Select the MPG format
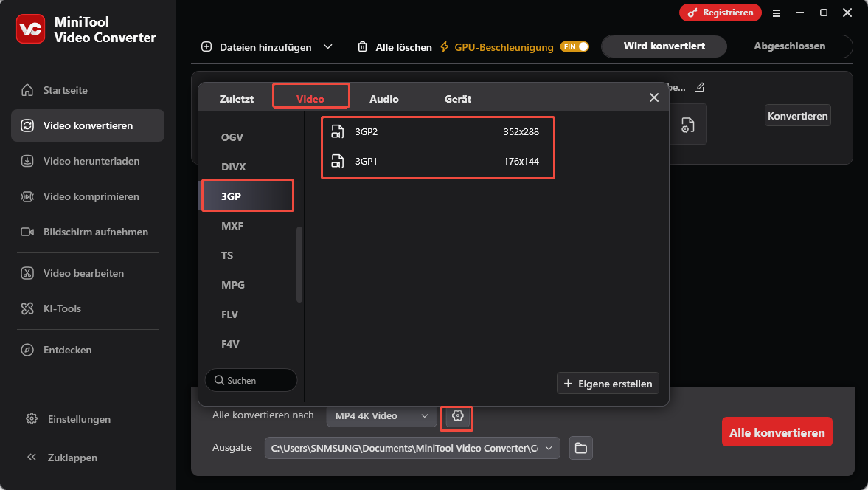Screen dimensions: 868x490 tap(232, 285)
